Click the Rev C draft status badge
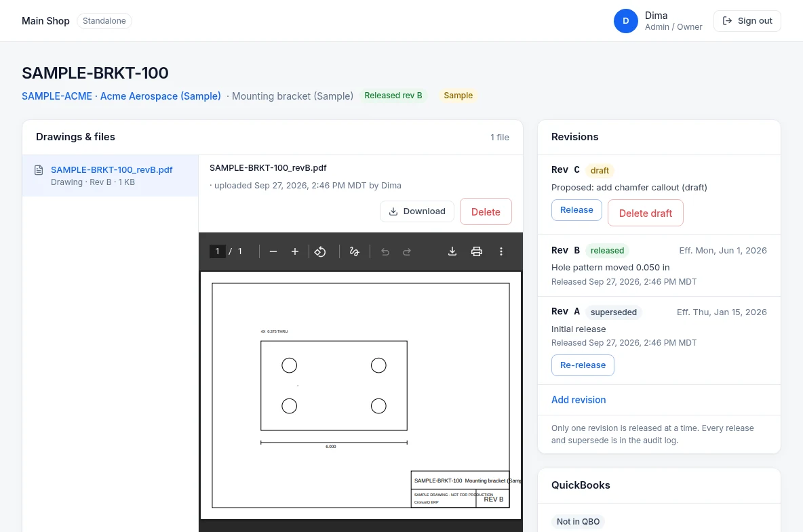Screen dimensions: 803x532 [600, 170]
